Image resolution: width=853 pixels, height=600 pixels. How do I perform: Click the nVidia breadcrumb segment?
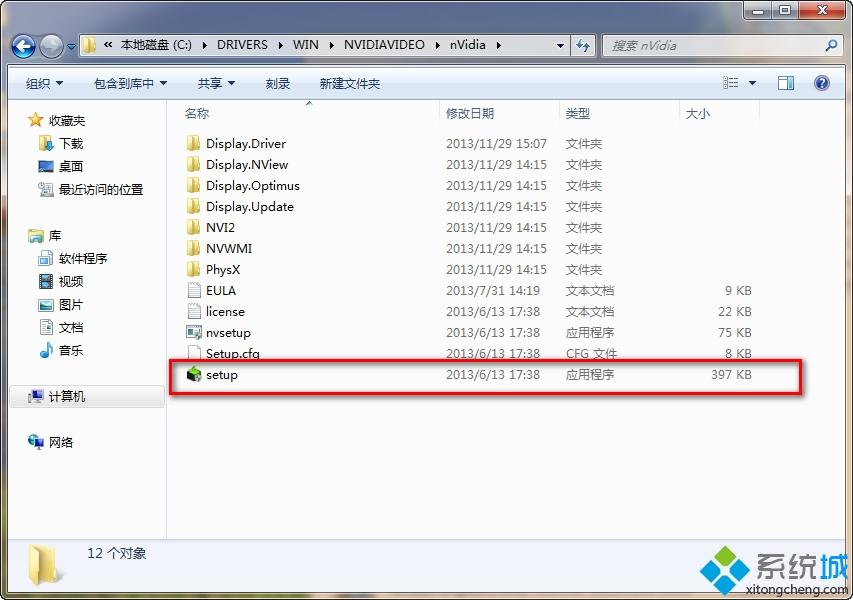click(x=467, y=45)
